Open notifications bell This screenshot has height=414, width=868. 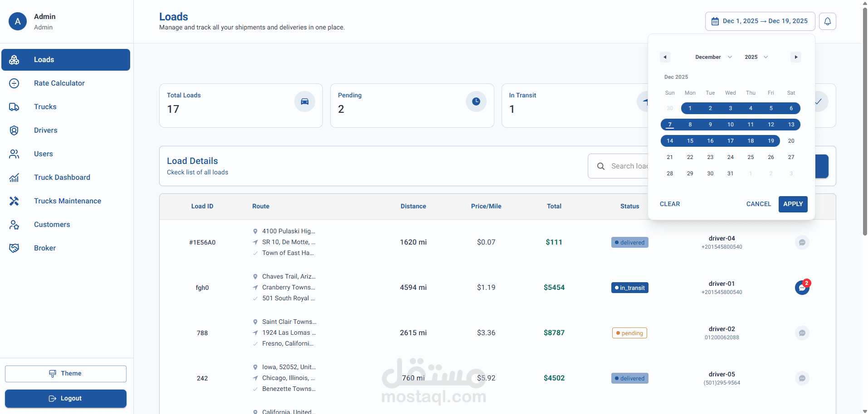[x=828, y=21]
